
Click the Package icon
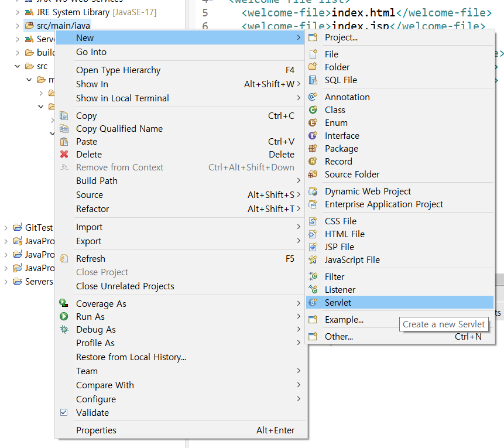(x=313, y=148)
